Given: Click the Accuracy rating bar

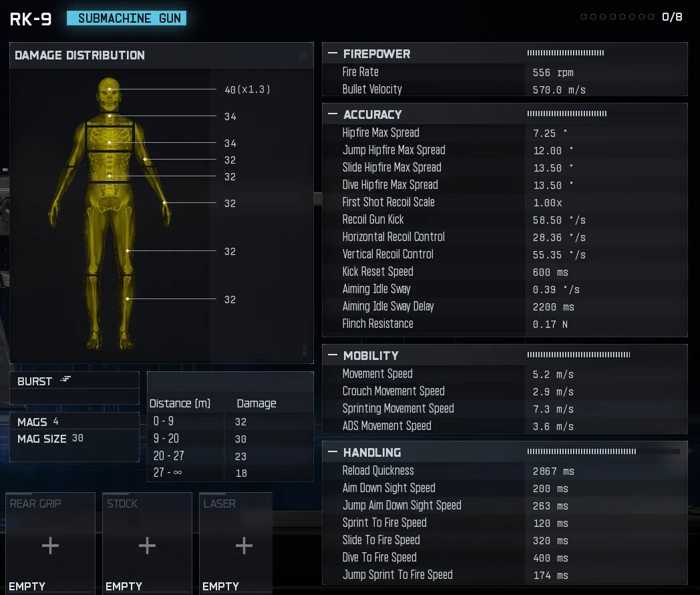Looking at the screenshot, I should [x=566, y=114].
